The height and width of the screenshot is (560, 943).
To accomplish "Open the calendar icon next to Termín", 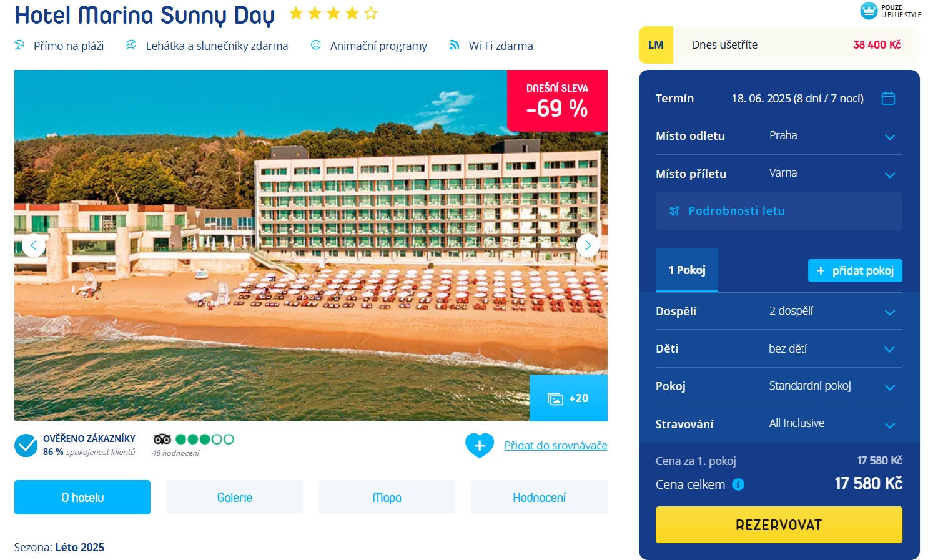I will point(888,98).
